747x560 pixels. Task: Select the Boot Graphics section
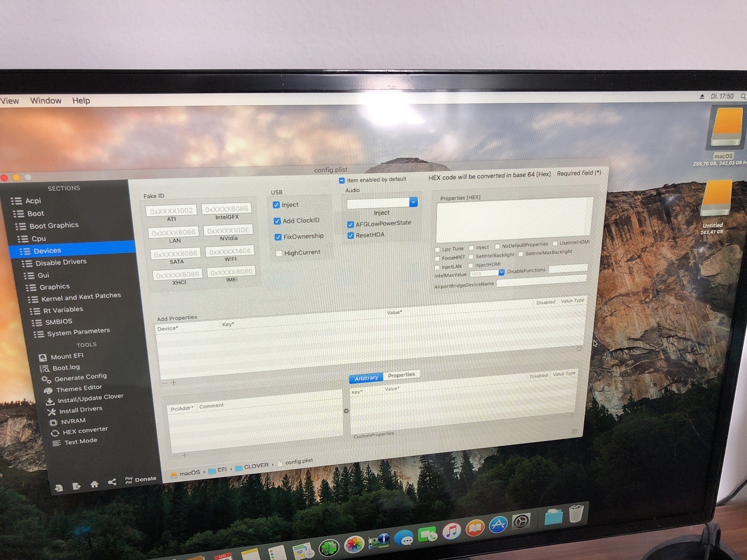coord(54,226)
